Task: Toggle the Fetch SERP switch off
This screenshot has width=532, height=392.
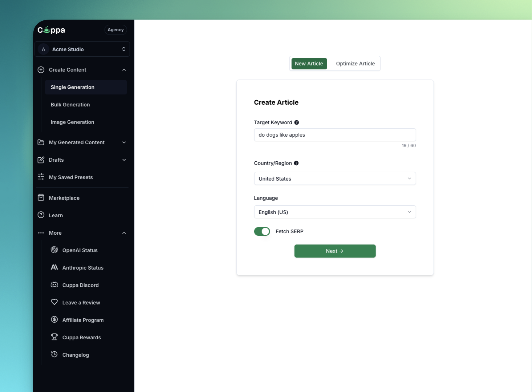Action: pos(262,231)
